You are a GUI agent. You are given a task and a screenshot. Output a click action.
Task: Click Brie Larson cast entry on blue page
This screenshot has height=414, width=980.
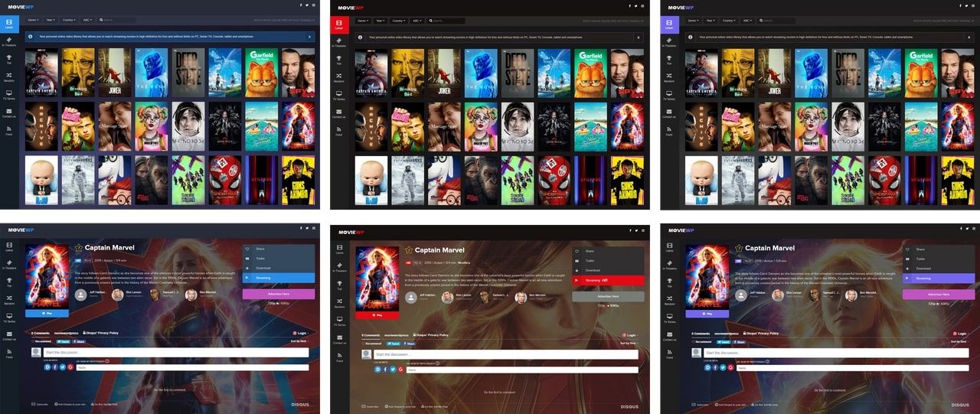129,294
